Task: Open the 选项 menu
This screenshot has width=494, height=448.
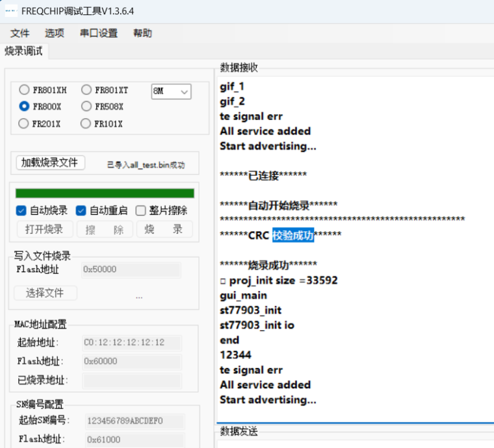Action: 55,33
